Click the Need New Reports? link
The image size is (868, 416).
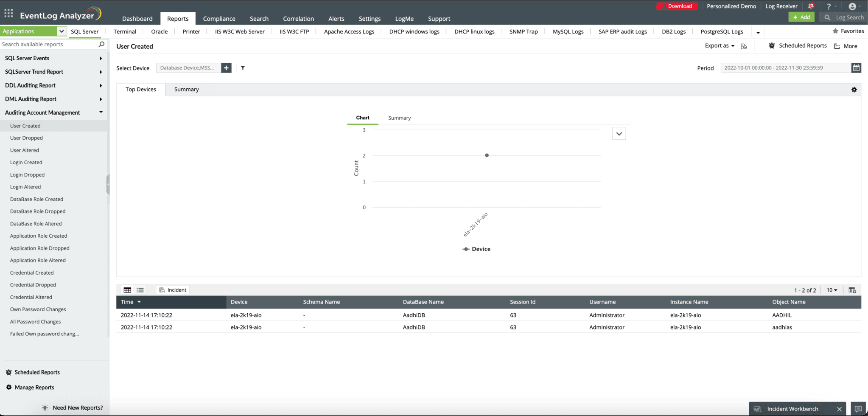pyautogui.click(x=78, y=408)
